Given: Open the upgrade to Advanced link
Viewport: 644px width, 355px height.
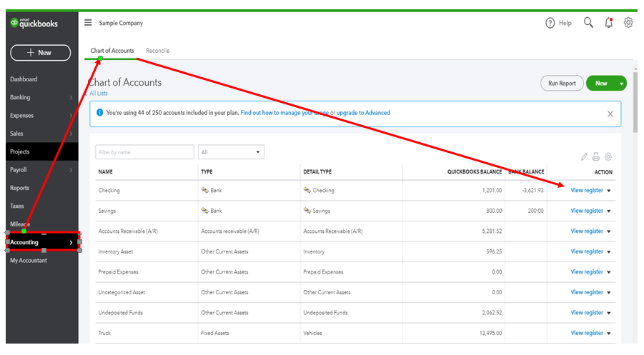Looking at the screenshot, I should click(x=363, y=112).
